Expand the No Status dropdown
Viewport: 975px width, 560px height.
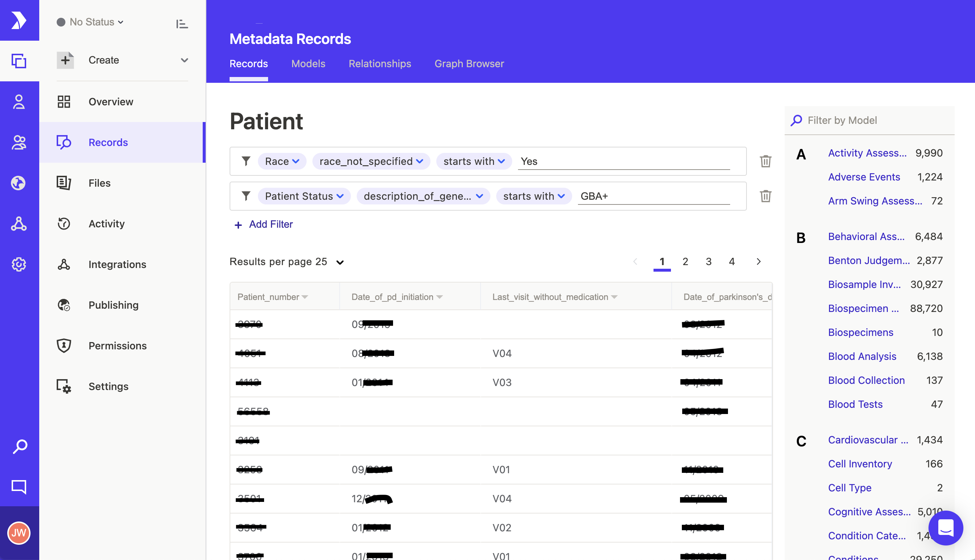(x=91, y=22)
